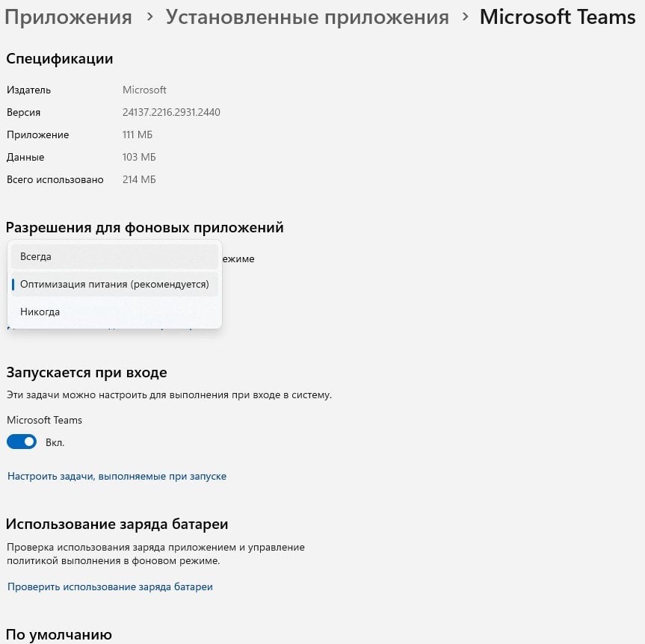This screenshot has width=645, height=644.
Task: Click the Данные label
Action: click(25, 157)
